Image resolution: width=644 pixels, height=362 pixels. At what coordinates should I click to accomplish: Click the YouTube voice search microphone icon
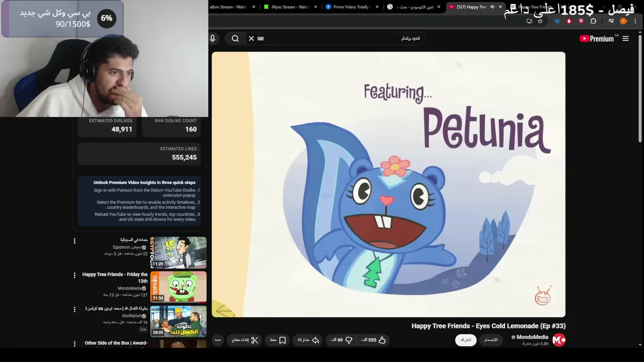click(212, 38)
